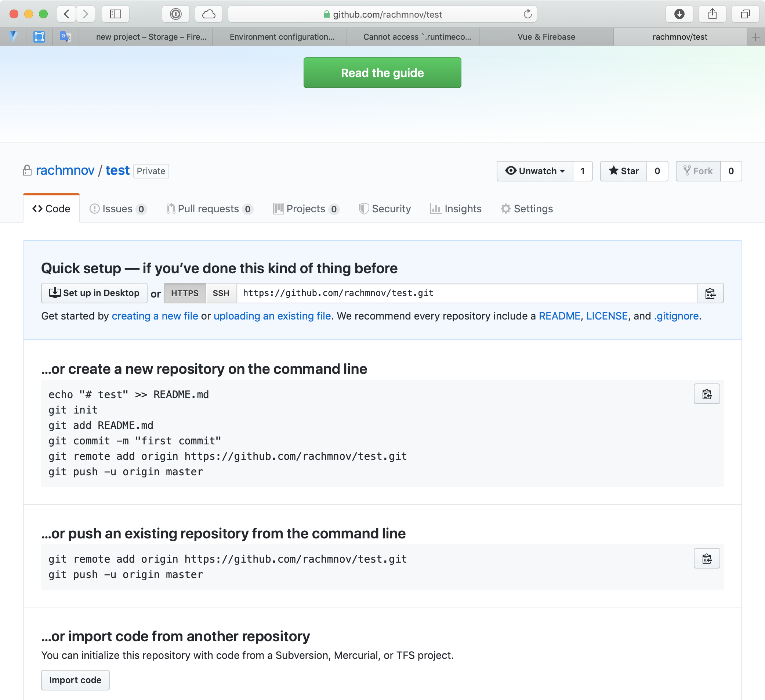Select HTTPS protocol toggle
Image resolution: width=765 pixels, height=700 pixels.
click(185, 293)
